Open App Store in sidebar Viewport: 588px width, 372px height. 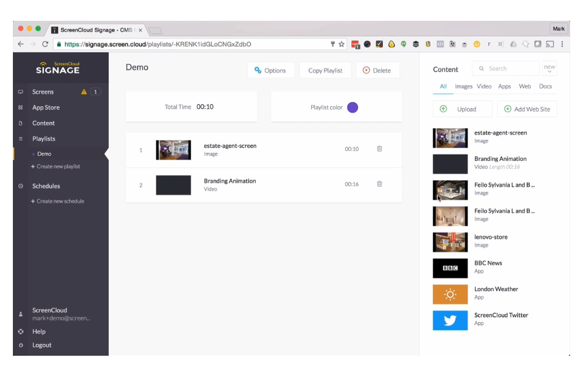click(46, 108)
